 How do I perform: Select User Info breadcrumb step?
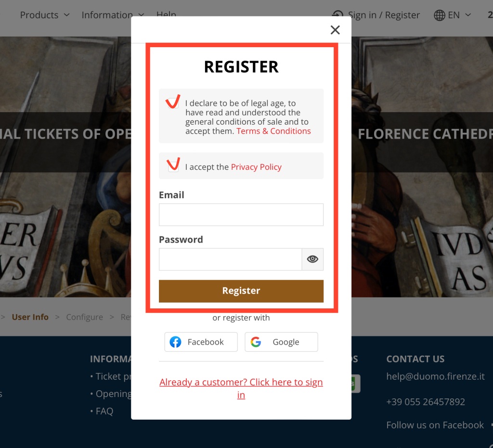click(30, 317)
